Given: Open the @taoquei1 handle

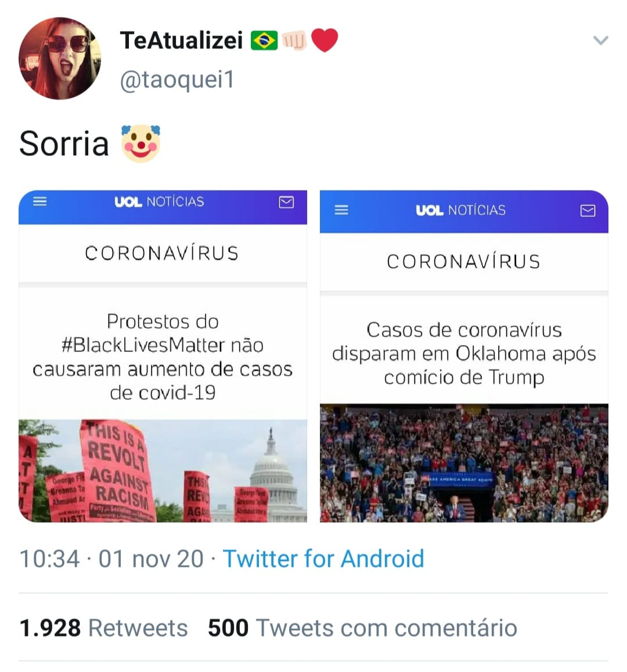Looking at the screenshot, I should point(177,80).
